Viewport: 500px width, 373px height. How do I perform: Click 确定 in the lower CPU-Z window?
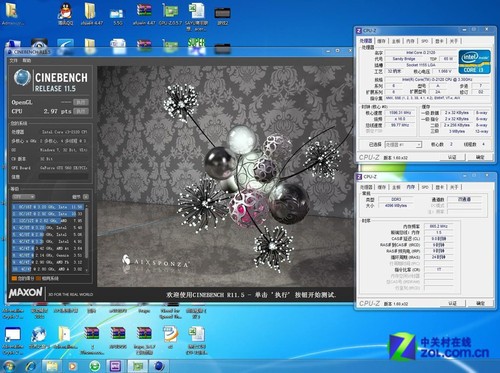click(x=480, y=303)
